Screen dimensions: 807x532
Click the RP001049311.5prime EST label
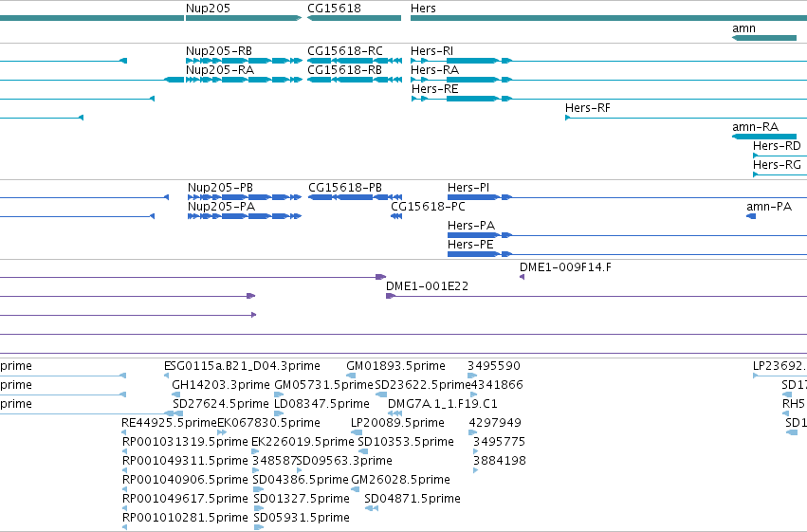coord(185,461)
